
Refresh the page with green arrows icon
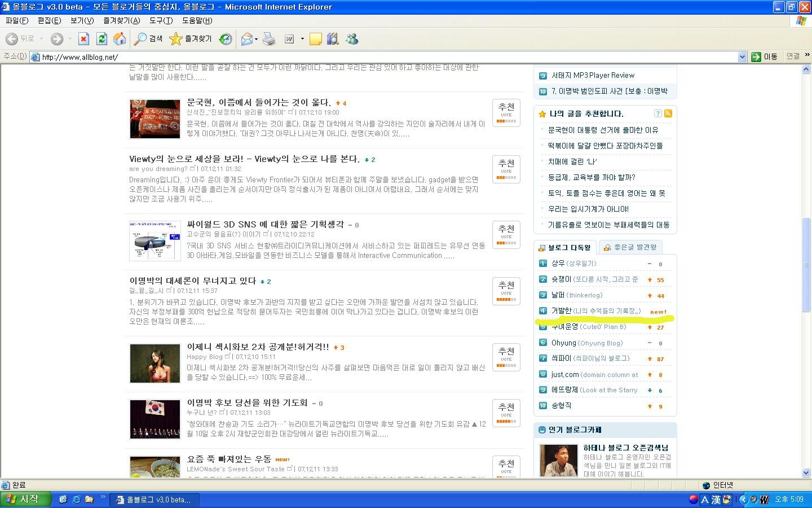coord(101,38)
